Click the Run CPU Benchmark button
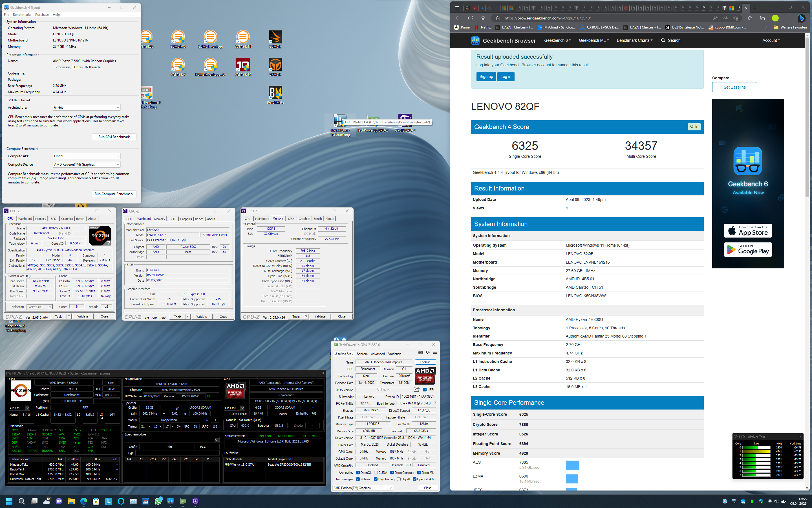This screenshot has height=508, width=812. 114,137
